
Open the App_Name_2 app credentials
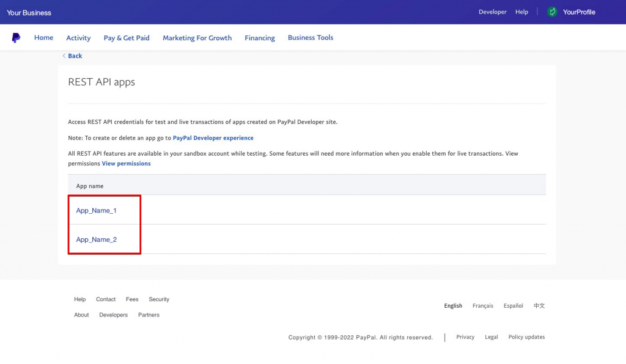click(96, 240)
